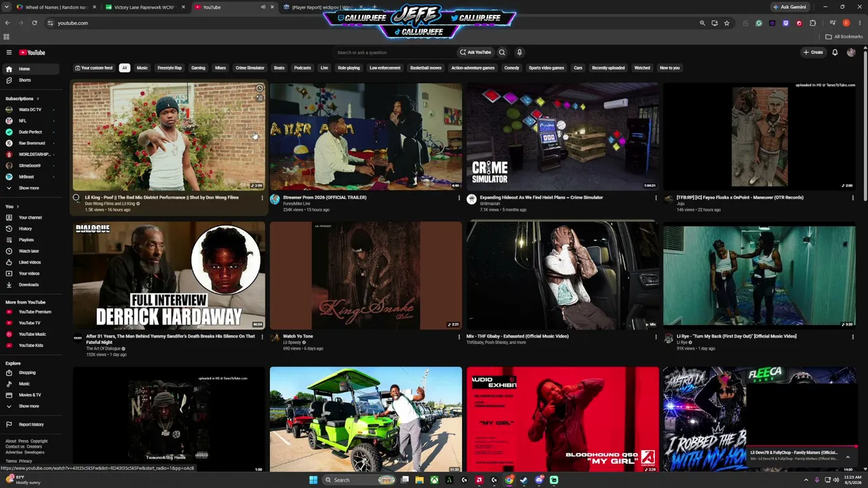This screenshot has width=868, height=488.
Task: Open Your custom feed chip
Action: pos(94,68)
